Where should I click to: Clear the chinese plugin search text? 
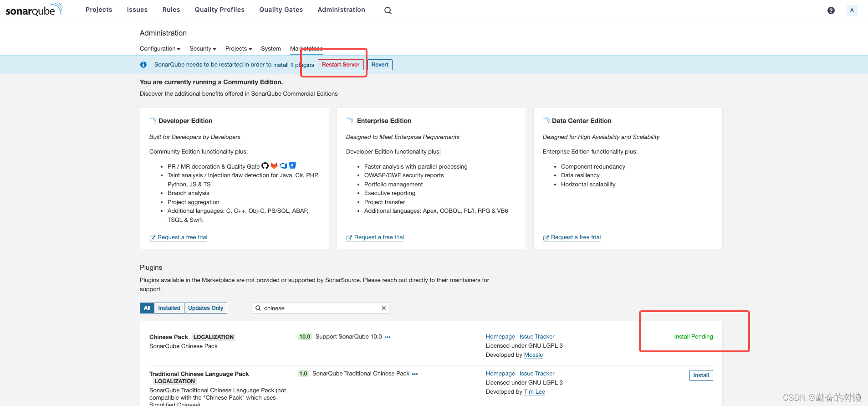click(x=384, y=308)
